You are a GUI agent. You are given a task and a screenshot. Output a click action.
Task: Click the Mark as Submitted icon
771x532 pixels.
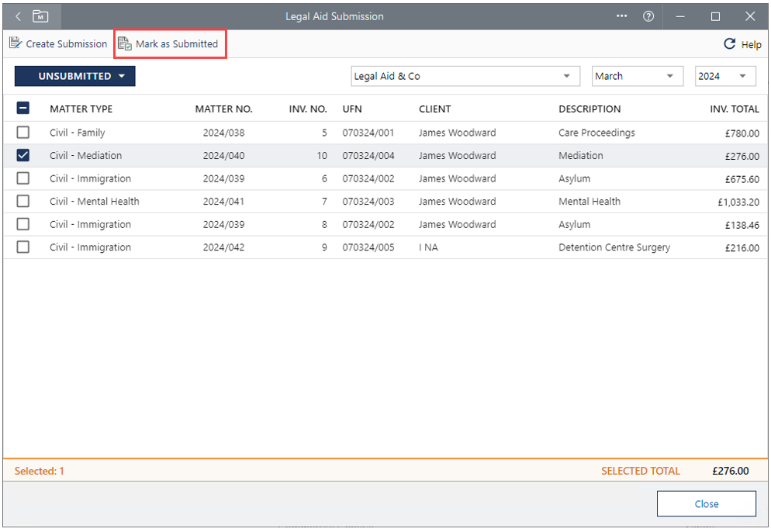[x=125, y=44]
